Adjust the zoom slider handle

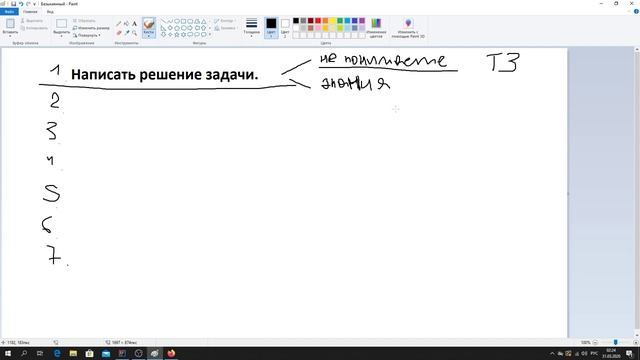point(616,342)
